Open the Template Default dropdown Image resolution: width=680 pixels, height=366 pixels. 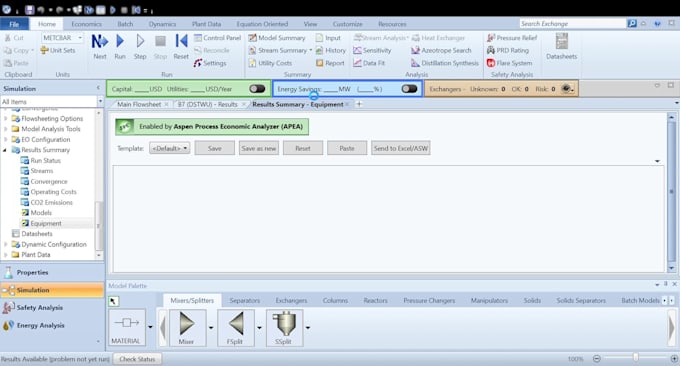[x=170, y=148]
